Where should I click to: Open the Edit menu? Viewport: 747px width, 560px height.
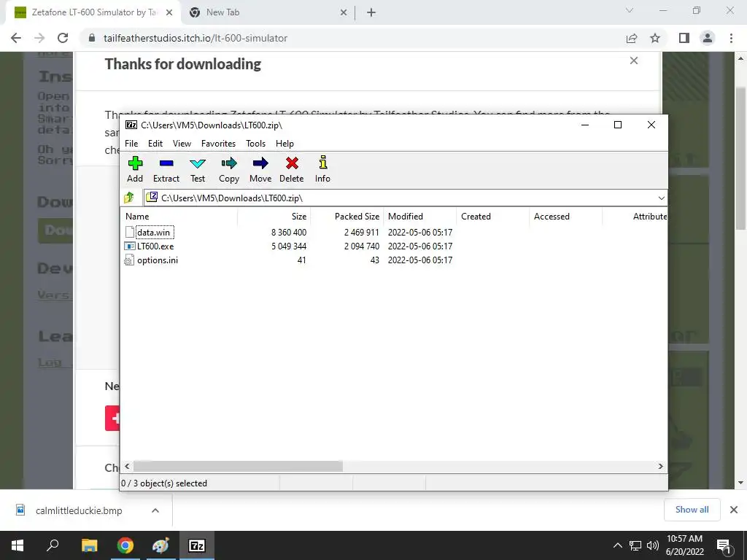(155, 144)
